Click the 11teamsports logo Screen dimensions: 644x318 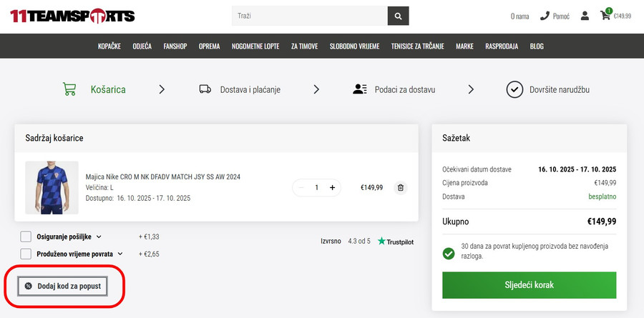click(72, 16)
